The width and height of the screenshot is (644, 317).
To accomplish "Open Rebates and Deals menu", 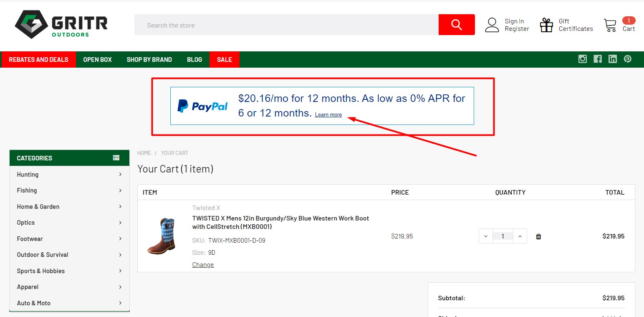I will pyautogui.click(x=38, y=59).
